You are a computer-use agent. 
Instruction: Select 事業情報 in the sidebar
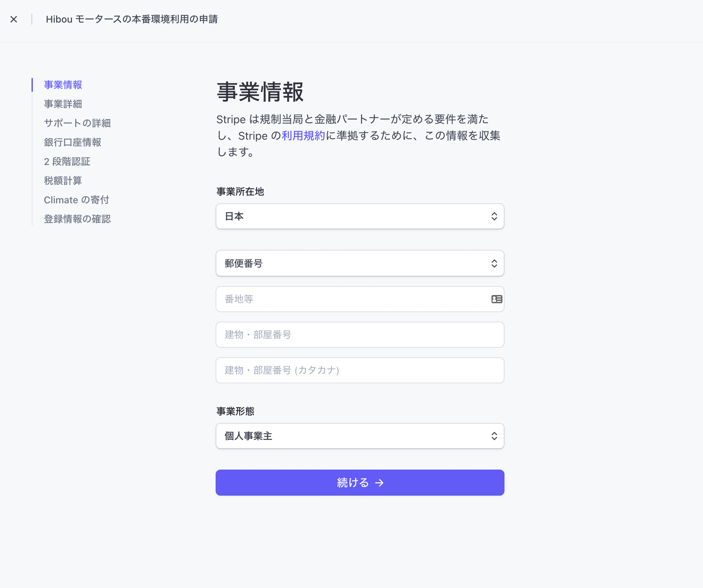63,85
